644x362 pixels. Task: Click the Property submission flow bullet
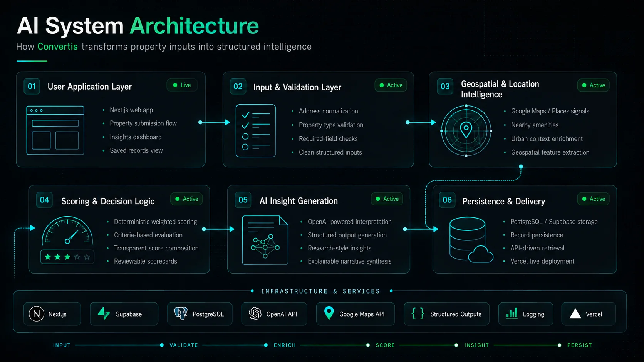143,123
